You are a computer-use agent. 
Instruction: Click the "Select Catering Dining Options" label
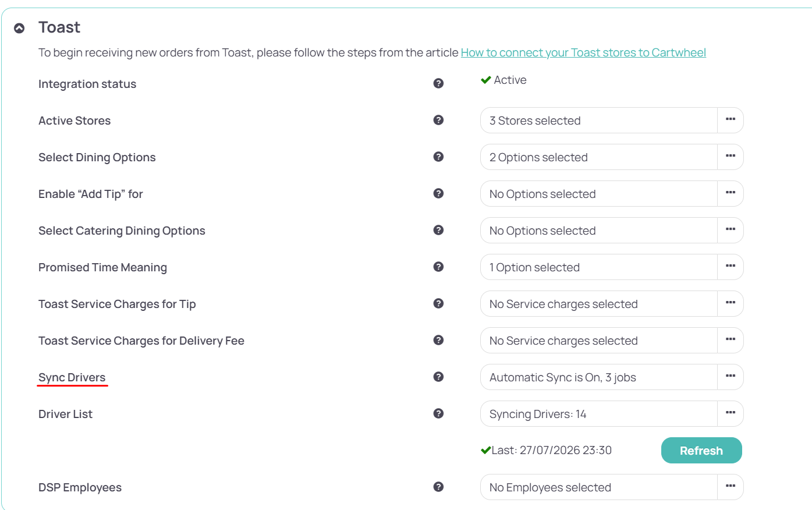pos(122,231)
